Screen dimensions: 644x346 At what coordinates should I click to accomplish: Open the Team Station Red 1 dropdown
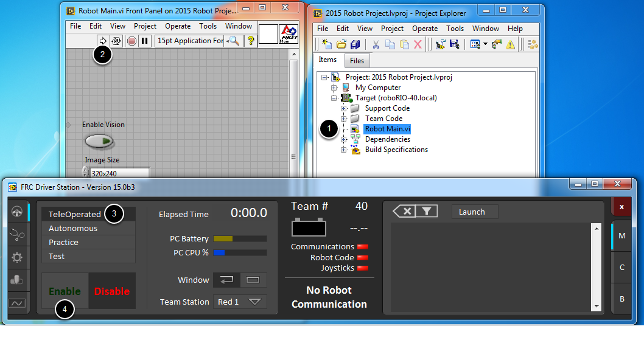click(240, 302)
